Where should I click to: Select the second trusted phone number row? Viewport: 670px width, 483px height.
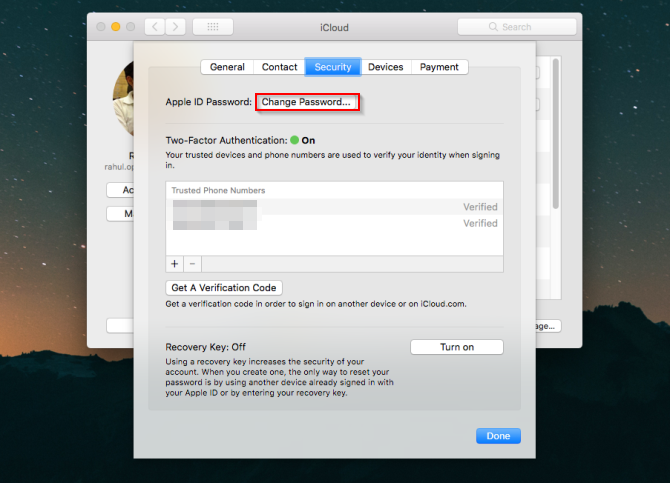tap(334, 223)
